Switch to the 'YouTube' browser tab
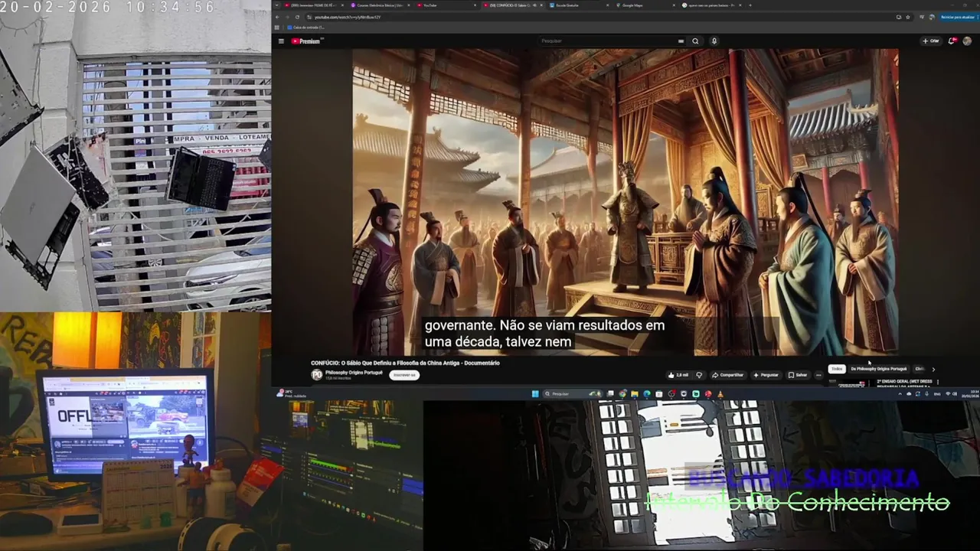The height and width of the screenshot is (551, 980). click(446, 5)
